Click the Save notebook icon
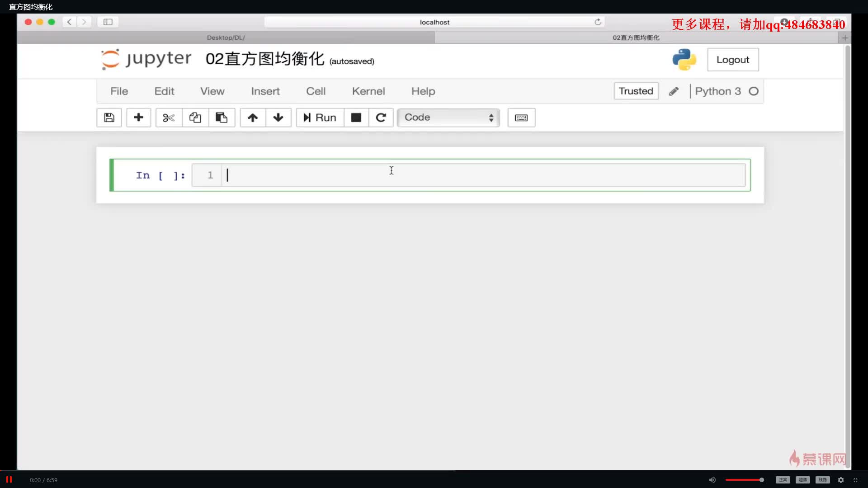Screen dimensions: 868x488 109,117
